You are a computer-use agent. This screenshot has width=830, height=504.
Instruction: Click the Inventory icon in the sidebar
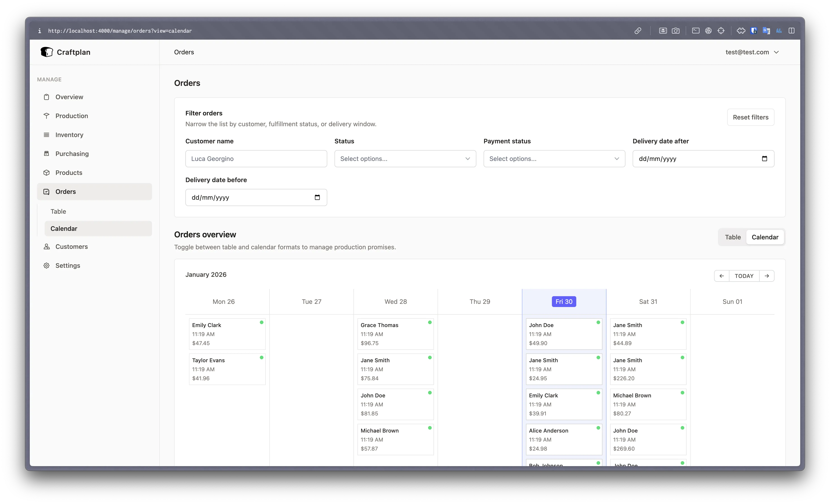point(47,135)
